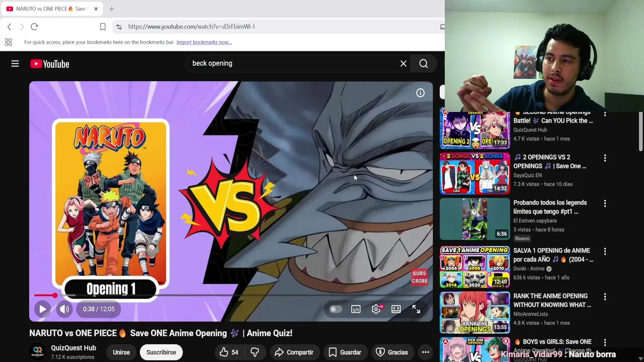Open the RANK THE ANIME OPENING thumbnail
Image resolution: width=644 pixels, height=362 pixels.
click(x=474, y=312)
